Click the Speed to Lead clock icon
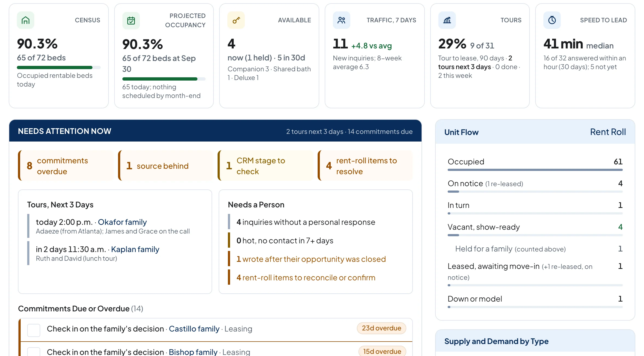This screenshot has height=356, width=644. click(552, 20)
